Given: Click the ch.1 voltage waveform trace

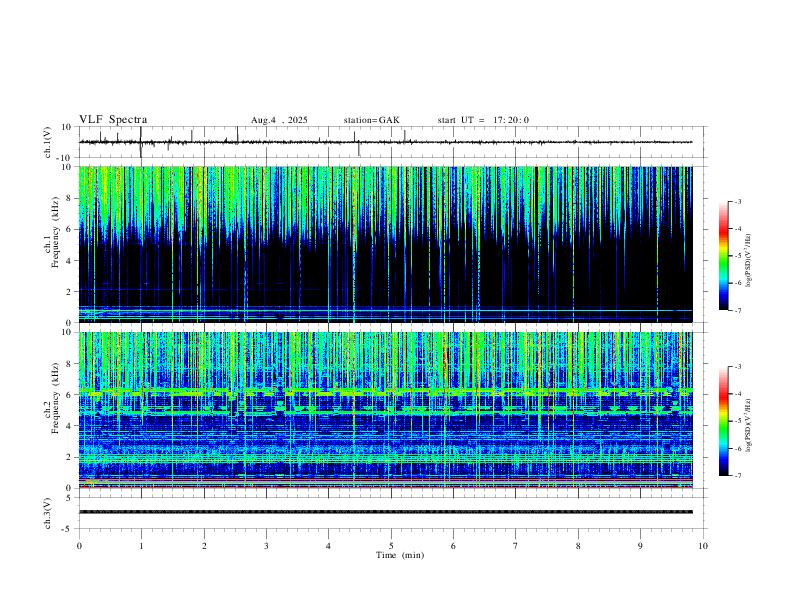Looking at the screenshot, I should coord(385,142).
